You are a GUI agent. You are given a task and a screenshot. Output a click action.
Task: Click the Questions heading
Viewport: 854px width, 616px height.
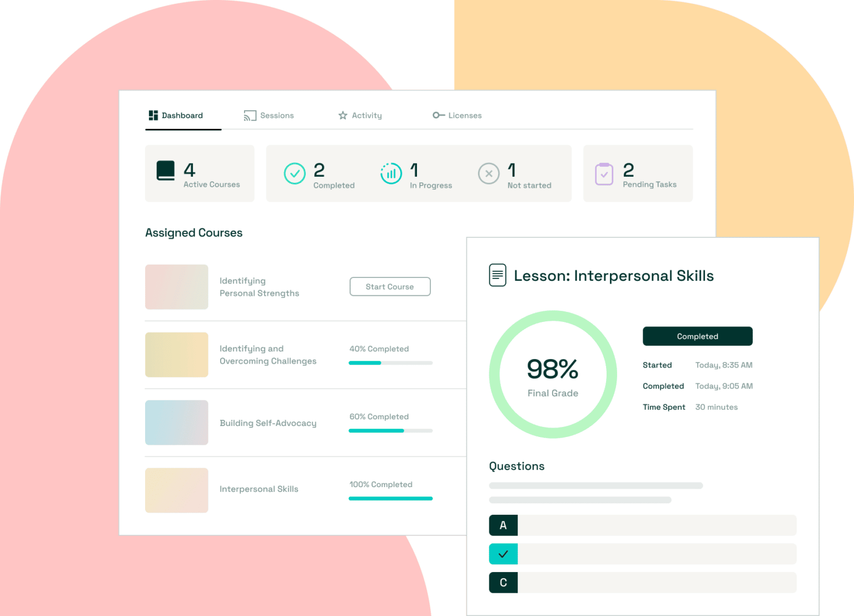[x=517, y=466]
